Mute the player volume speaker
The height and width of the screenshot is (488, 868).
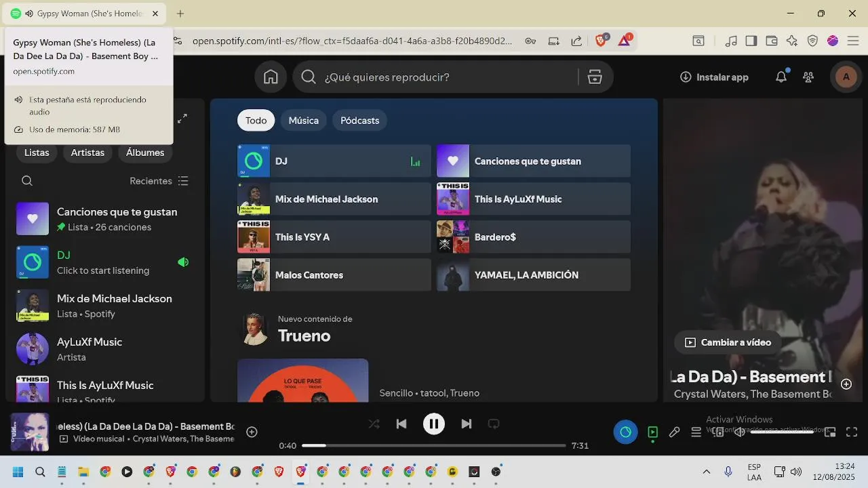740,432
